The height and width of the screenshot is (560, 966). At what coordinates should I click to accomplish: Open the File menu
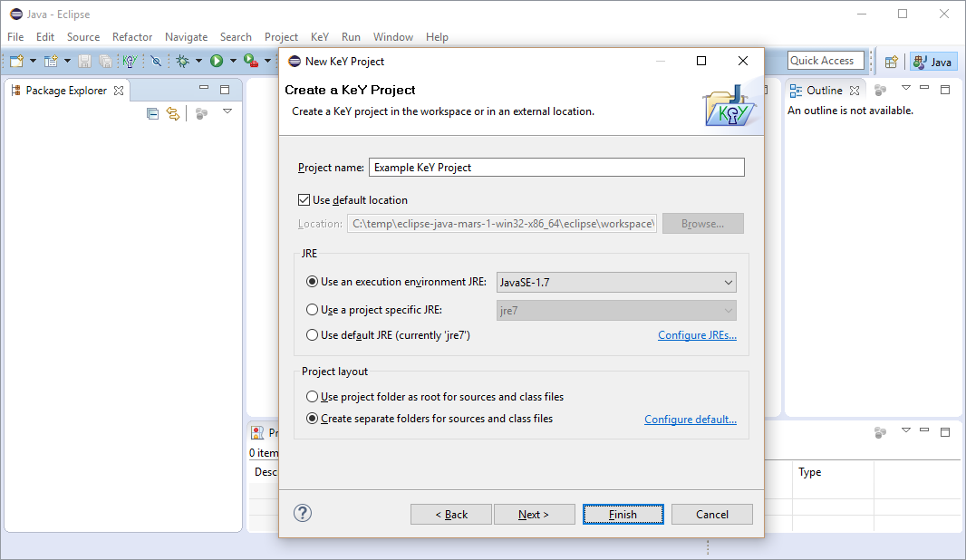click(15, 37)
